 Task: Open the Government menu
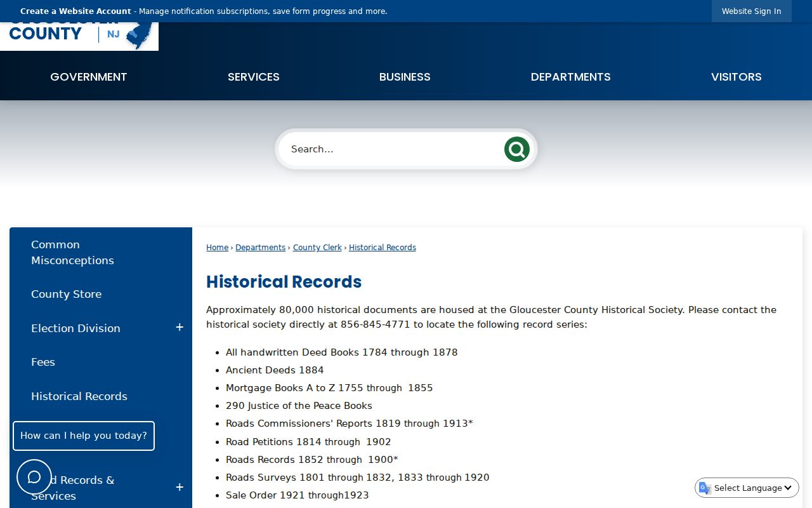tap(89, 77)
